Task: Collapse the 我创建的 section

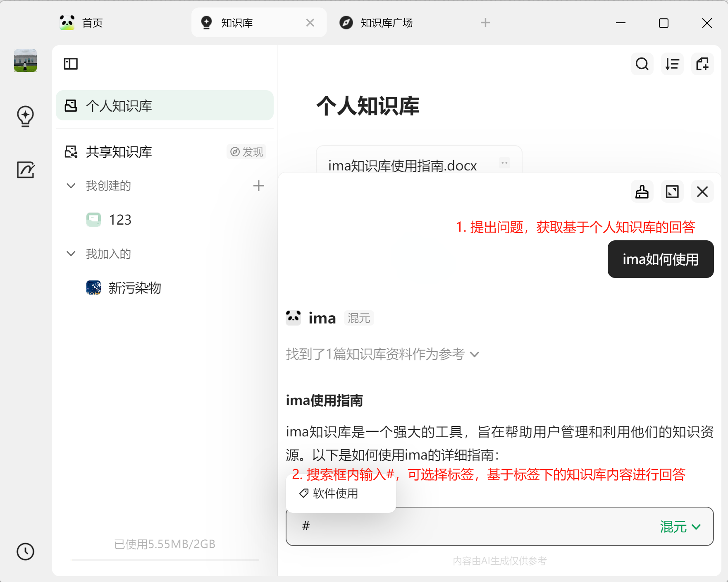Action: 71,186
